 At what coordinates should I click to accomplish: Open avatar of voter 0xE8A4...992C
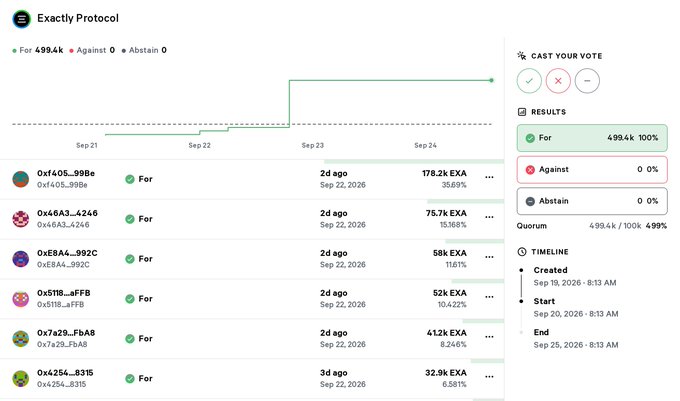(x=20, y=259)
